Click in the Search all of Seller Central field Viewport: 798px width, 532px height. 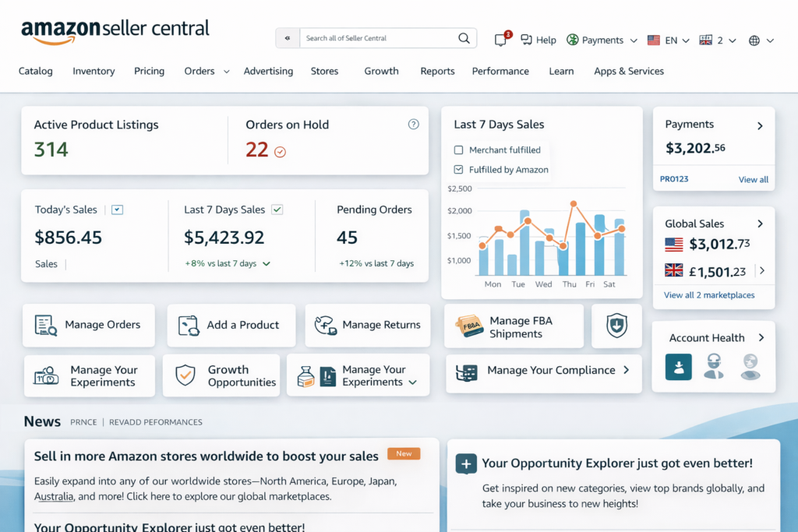(x=379, y=38)
